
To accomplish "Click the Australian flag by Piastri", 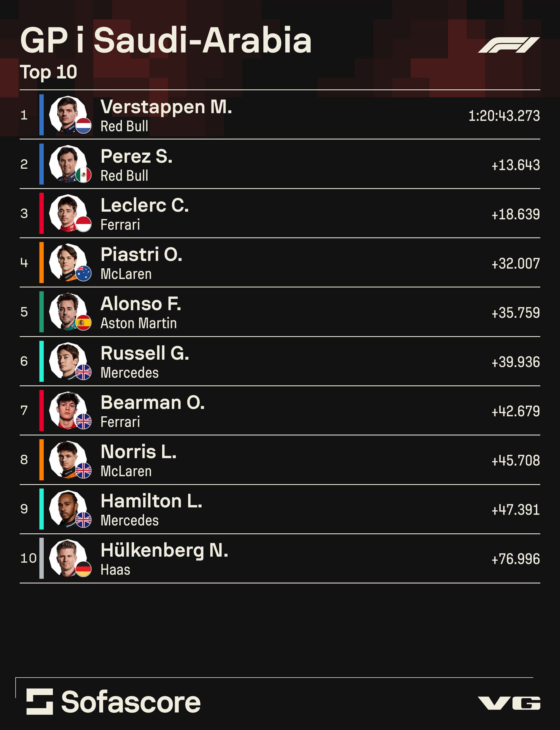I will tap(83, 273).
